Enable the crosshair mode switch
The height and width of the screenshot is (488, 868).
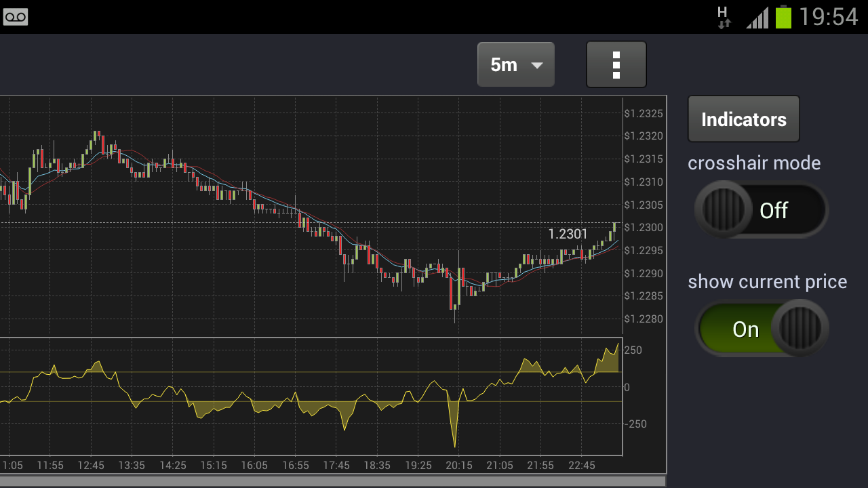pos(761,210)
